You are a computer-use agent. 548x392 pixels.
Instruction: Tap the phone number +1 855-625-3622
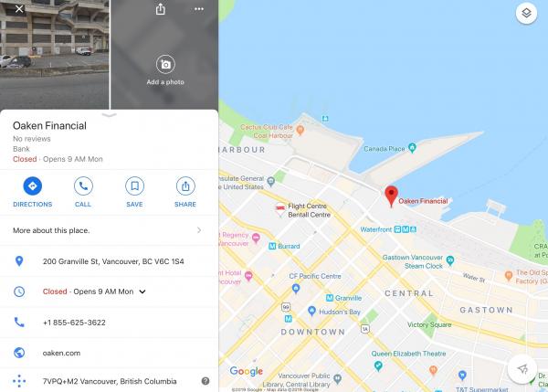[x=74, y=323]
